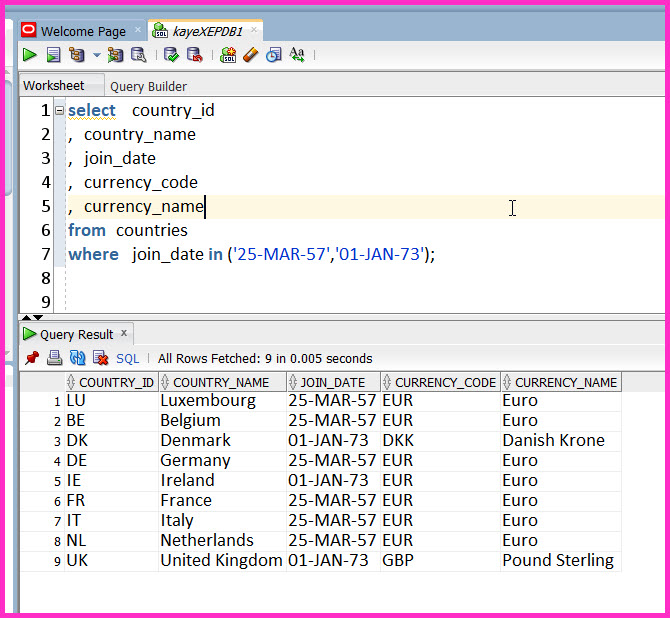Click the '01-JAN-73' string in the where clause
The width and height of the screenshot is (670, 618).
pos(381,254)
